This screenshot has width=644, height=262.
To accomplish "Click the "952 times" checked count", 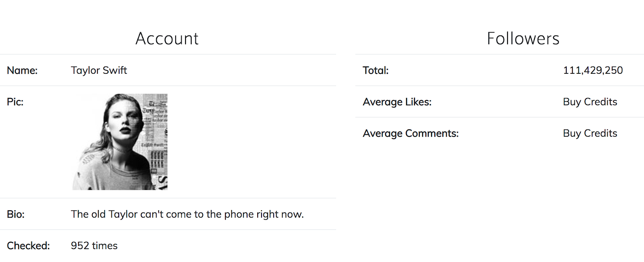I will [94, 246].
